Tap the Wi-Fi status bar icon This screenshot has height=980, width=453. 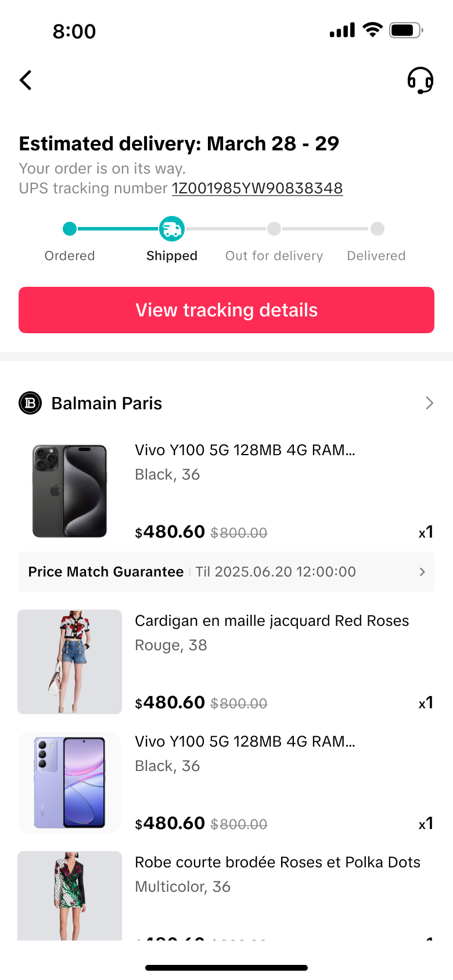[x=372, y=30]
